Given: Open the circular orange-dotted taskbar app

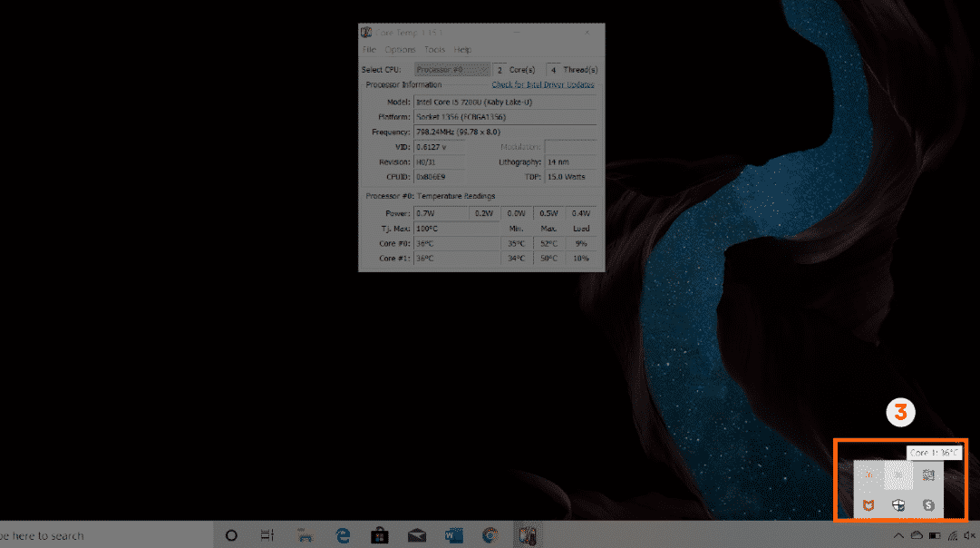Looking at the screenshot, I should tap(490, 535).
